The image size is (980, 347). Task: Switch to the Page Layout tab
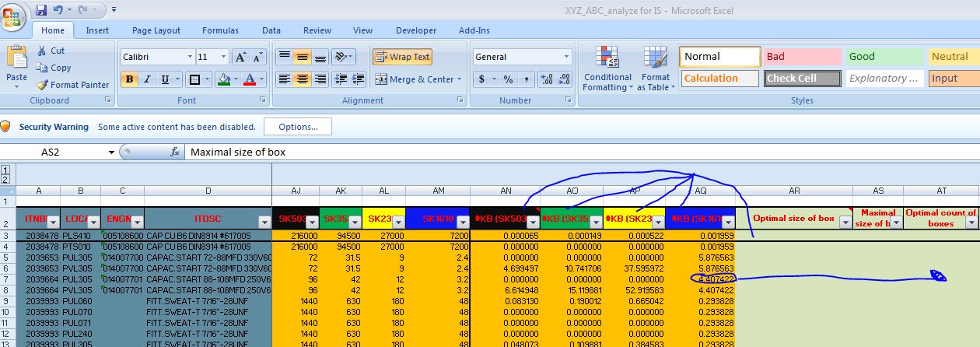point(156,30)
